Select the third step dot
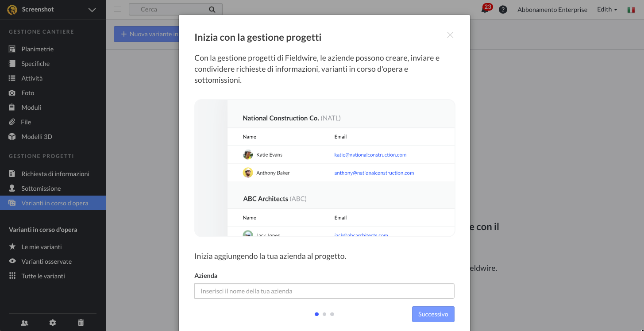 pyautogui.click(x=332, y=314)
